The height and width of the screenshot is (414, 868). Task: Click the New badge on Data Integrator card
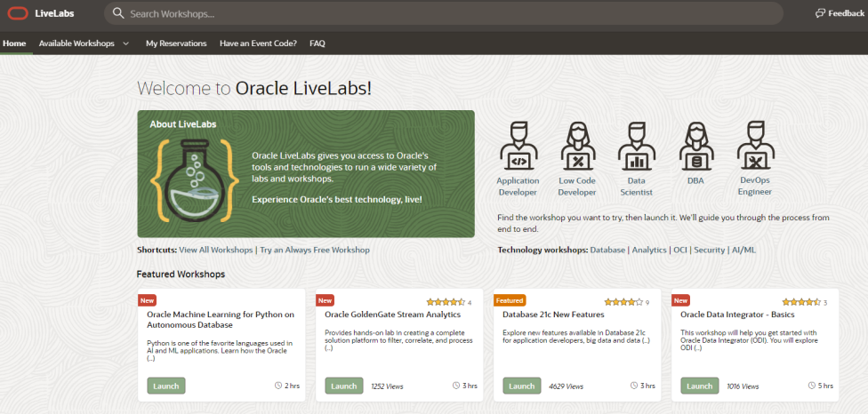click(x=681, y=300)
